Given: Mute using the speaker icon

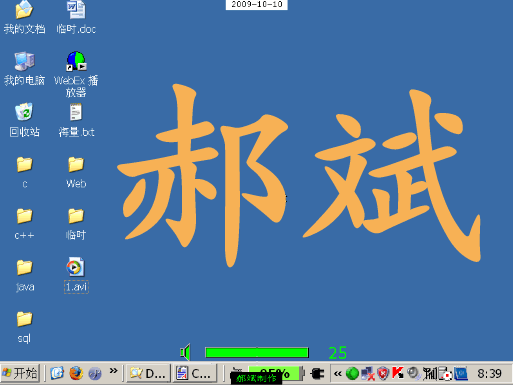Looking at the screenshot, I should point(185,352).
